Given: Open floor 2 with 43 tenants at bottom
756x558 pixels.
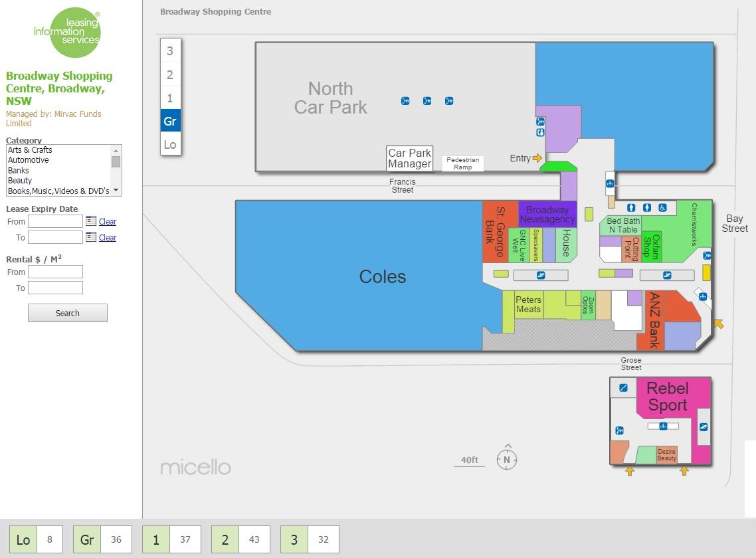Looking at the screenshot, I should coord(240,539).
